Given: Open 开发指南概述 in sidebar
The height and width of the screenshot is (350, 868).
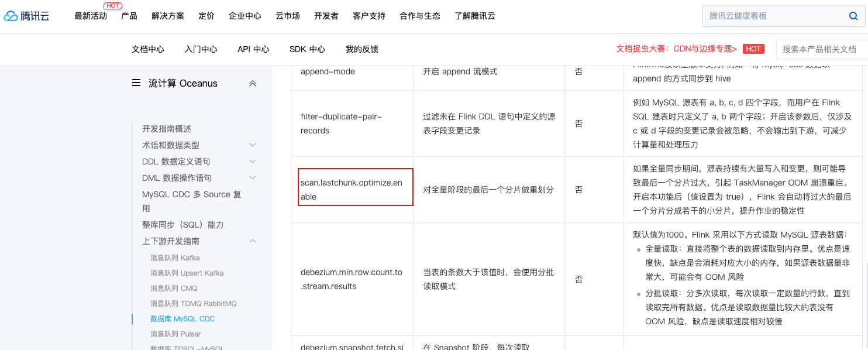Looking at the screenshot, I should pos(167,129).
